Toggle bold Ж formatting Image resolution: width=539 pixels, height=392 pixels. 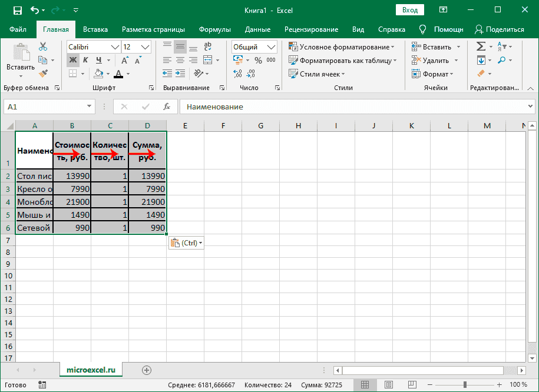[x=72, y=60]
